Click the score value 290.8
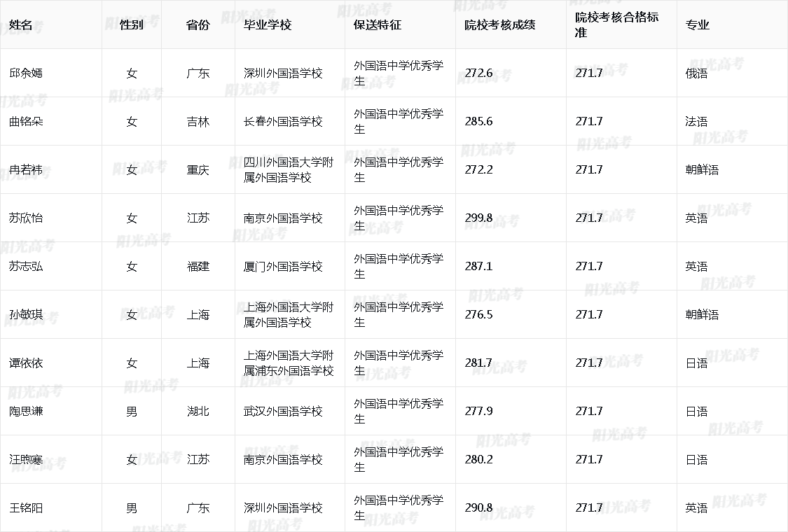 478,507
